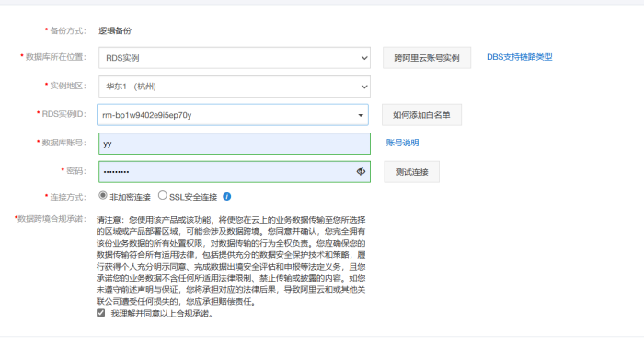Open the DBS支持链路类型 link

(520, 57)
